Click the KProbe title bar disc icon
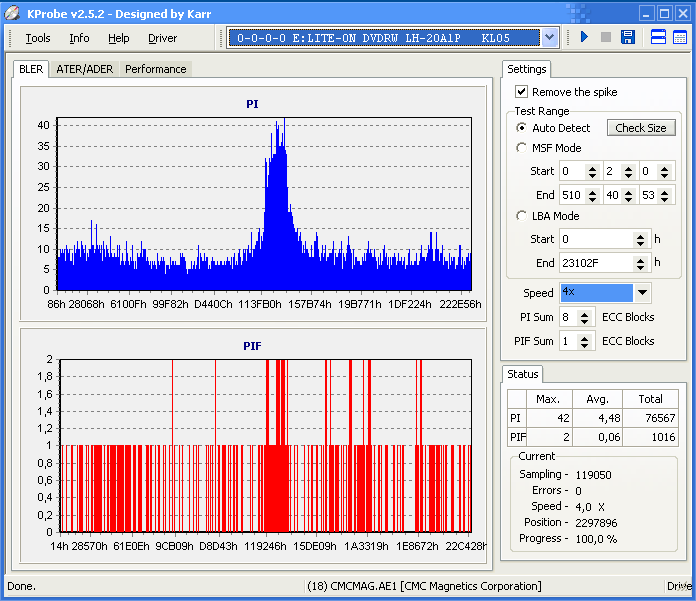The image size is (696, 601). [x=12, y=13]
